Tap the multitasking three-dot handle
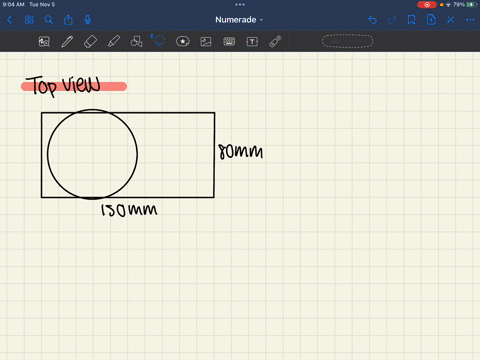480x360 pixels. coord(240,4)
